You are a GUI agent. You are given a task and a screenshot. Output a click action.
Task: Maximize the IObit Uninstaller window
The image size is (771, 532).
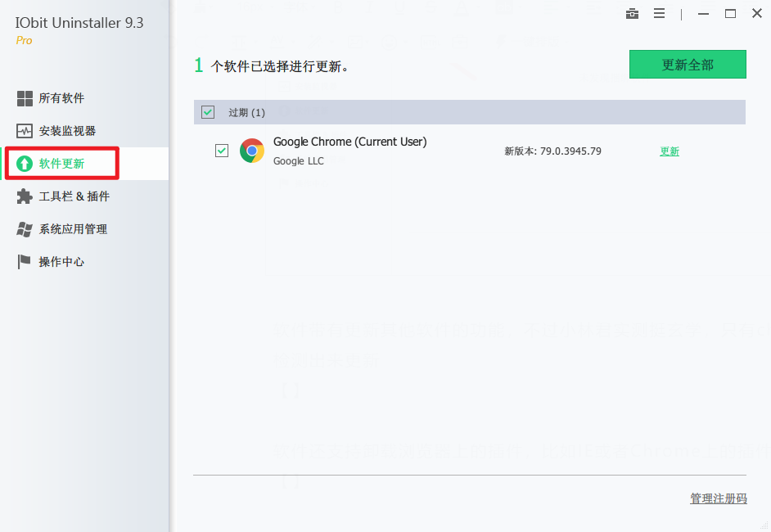(731, 14)
